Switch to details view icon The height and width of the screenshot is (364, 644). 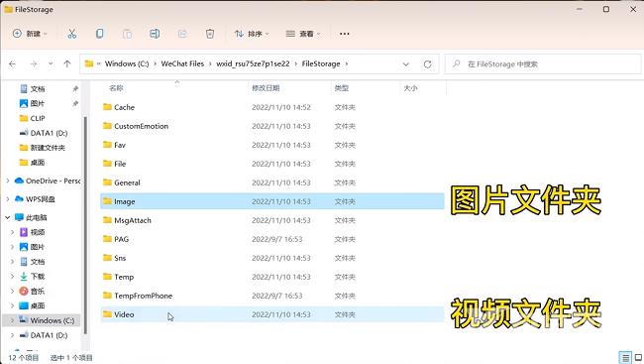point(625,357)
